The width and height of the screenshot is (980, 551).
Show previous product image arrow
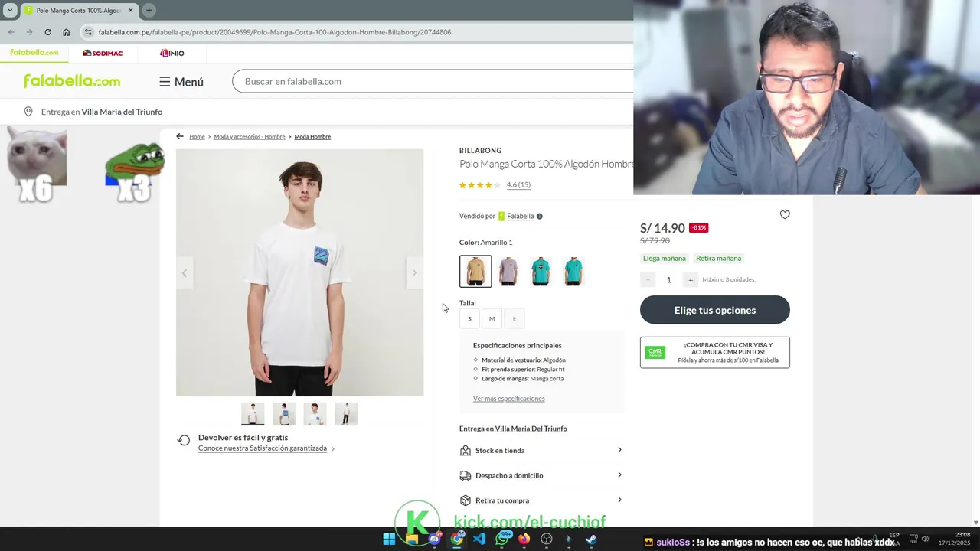(185, 273)
